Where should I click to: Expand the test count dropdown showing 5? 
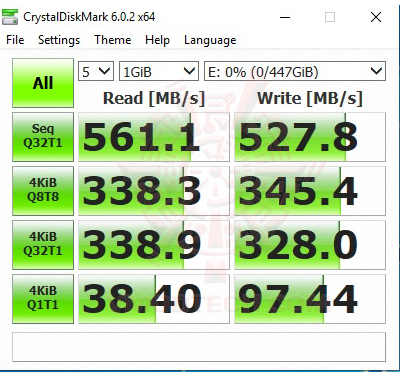click(96, 71)
